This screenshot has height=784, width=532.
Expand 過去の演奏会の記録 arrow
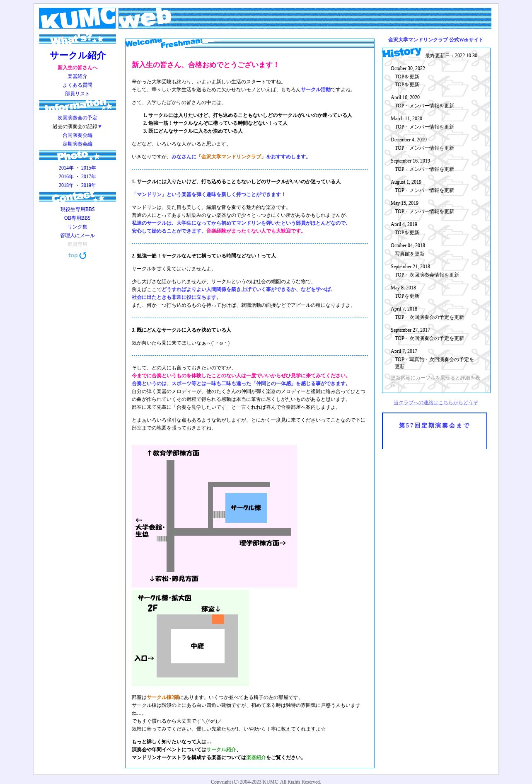[100, 126]
